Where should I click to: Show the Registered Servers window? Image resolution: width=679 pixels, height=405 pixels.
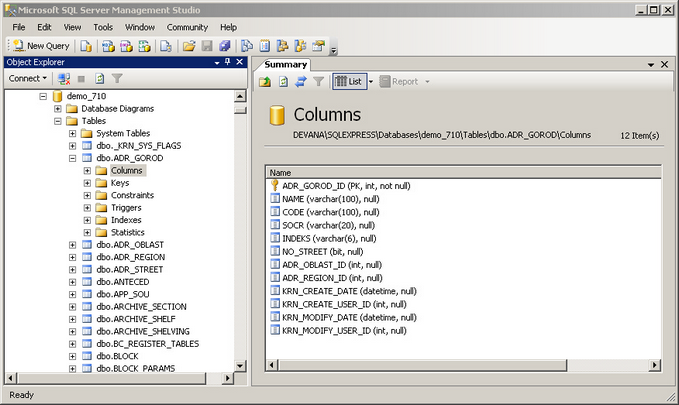[247, 45]
